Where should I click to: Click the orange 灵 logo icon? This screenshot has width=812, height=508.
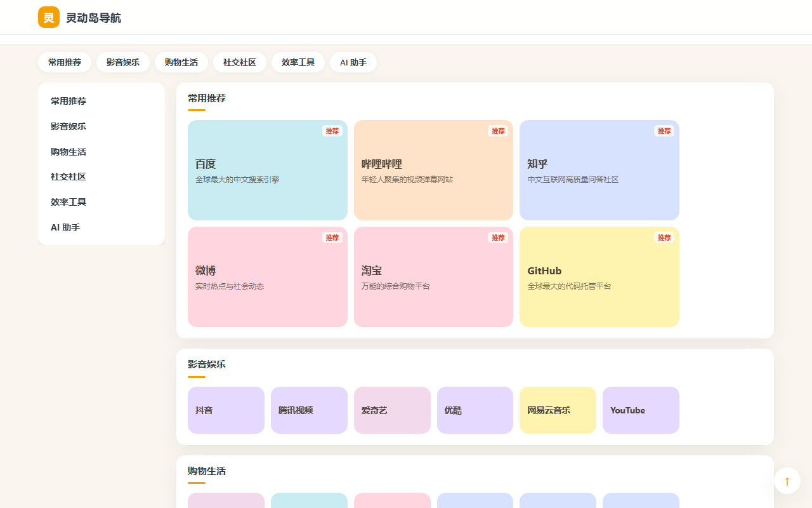[49, 17]
